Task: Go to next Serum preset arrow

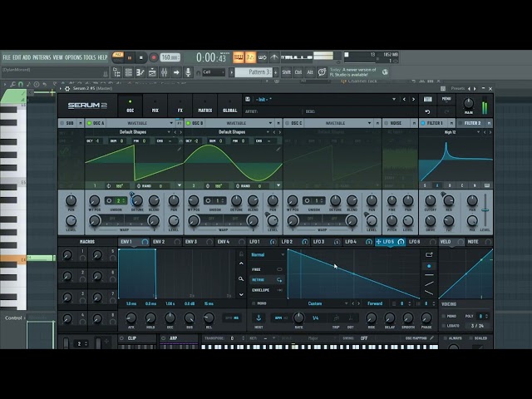Action: (413, 99)
